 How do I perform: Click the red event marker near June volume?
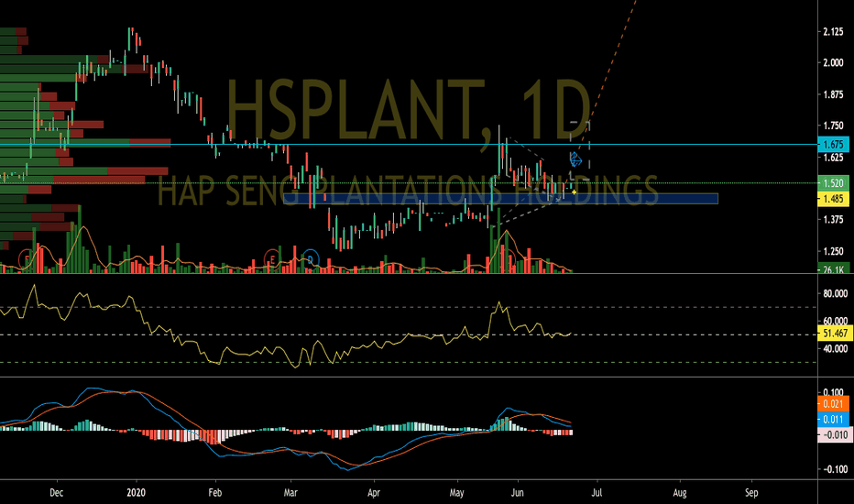[508, 260]
